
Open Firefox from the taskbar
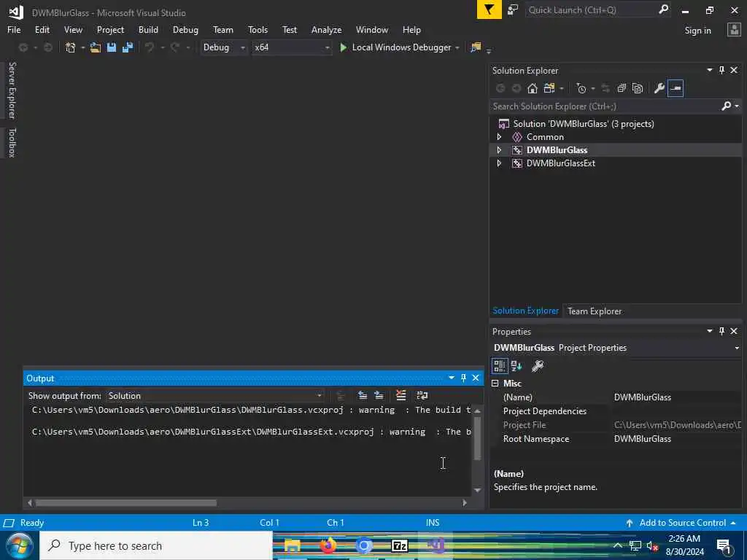328,545
